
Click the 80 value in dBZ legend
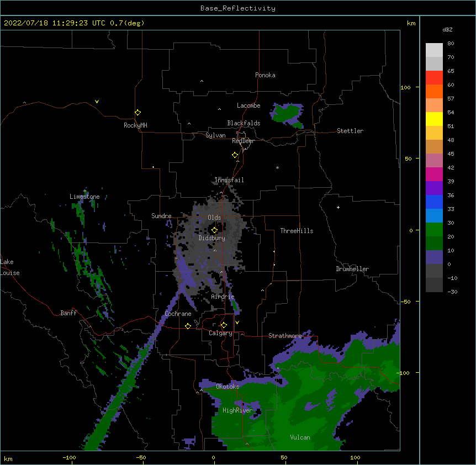click(451, 44)
